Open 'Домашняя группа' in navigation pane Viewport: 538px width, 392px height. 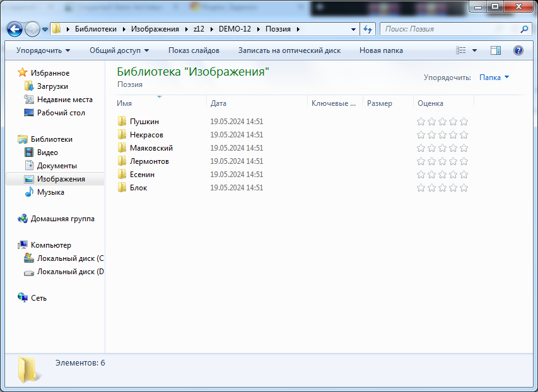[x=62, y=219]
